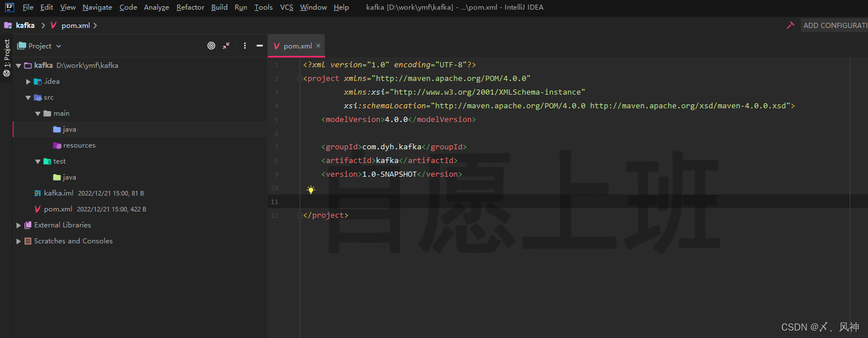Screen dimensions: 868x338
Task: Click kafka breadcrumb in navigation bar
Action: coord(25,26)
